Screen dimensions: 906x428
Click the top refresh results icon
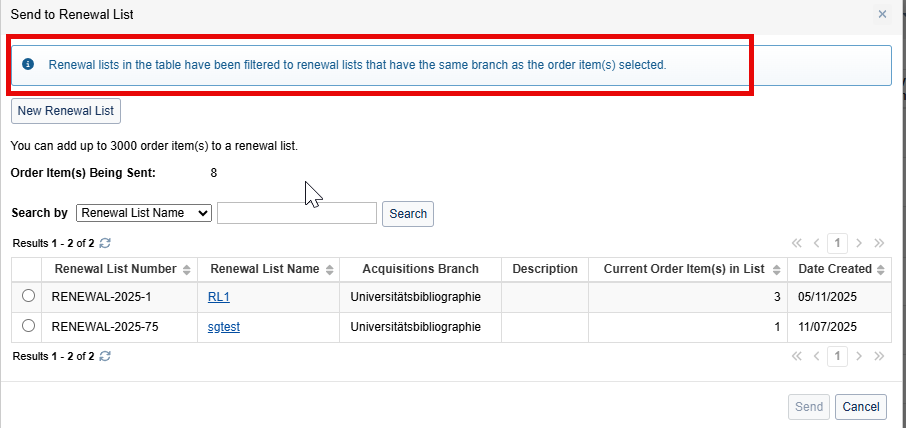105,243
